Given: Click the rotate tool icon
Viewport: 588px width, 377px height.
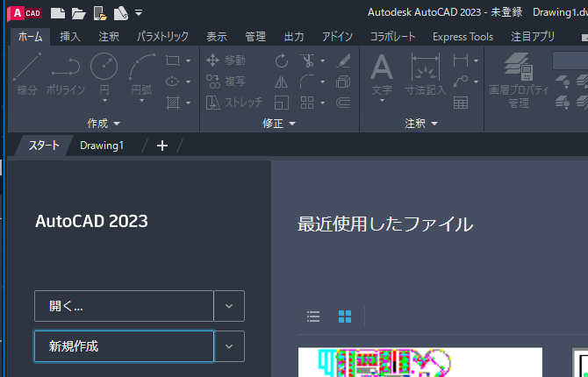Looking at the screenshot, I should pyautogui.click(x=281, y=60).
